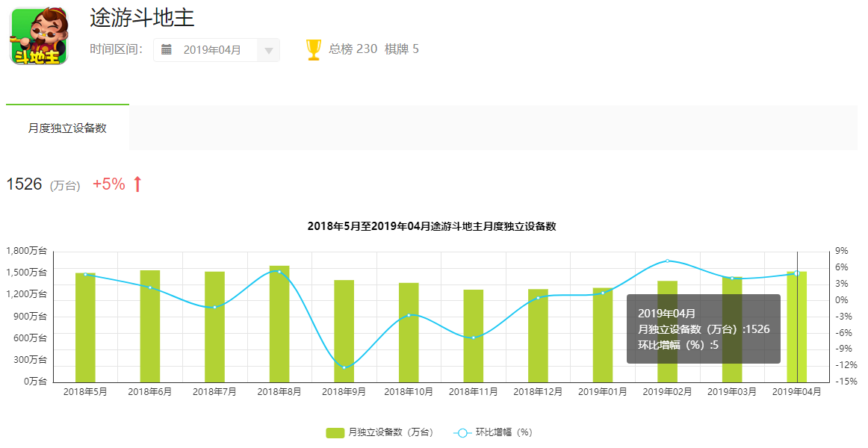Click the 2019年02月 line peak marker
This screenshot has width=868, height=448.
(x=667, y=261)
